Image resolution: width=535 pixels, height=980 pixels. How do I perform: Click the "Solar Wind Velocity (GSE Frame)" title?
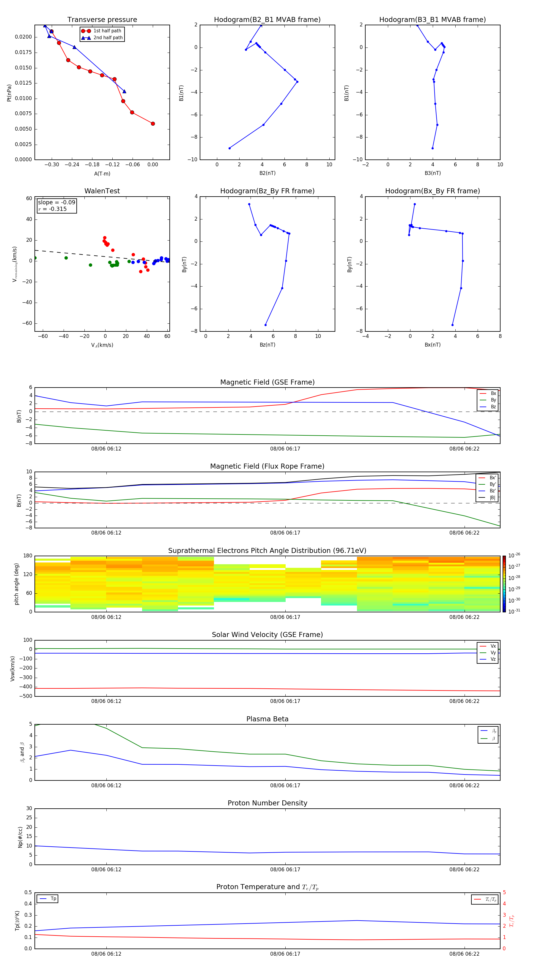tap(267, 635)
